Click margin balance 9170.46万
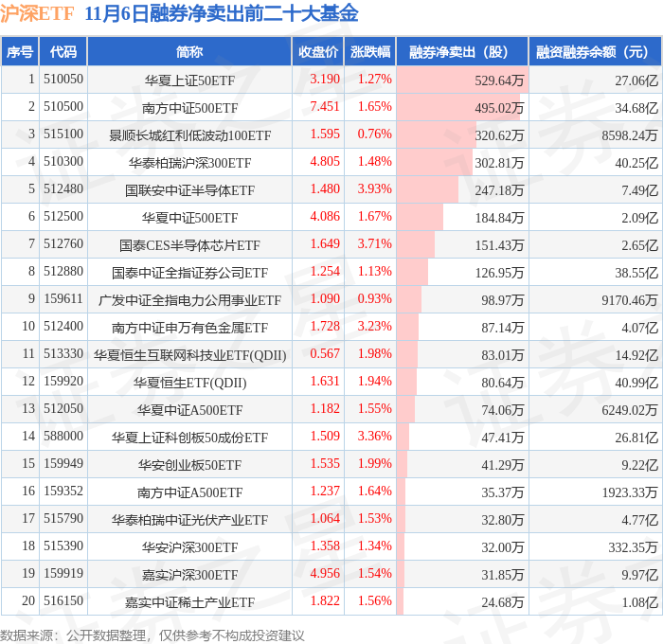The image size is (663, 644). click(x=630, y=300)
